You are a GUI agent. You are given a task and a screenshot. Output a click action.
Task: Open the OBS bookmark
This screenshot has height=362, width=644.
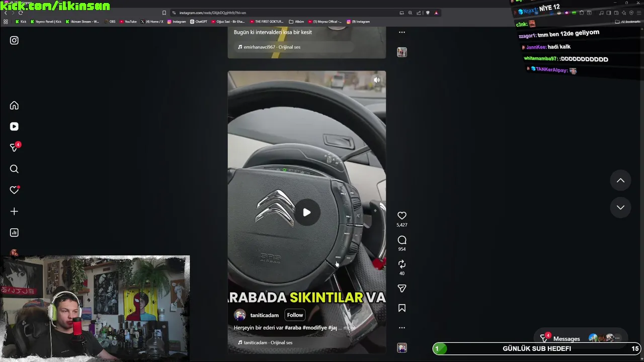click(109, 22)
